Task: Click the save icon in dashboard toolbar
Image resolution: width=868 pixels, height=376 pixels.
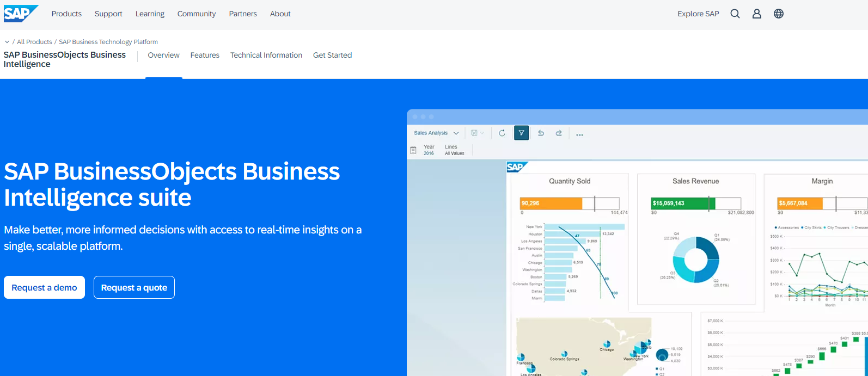Action: pyautogui.click(x=474, y=133)
